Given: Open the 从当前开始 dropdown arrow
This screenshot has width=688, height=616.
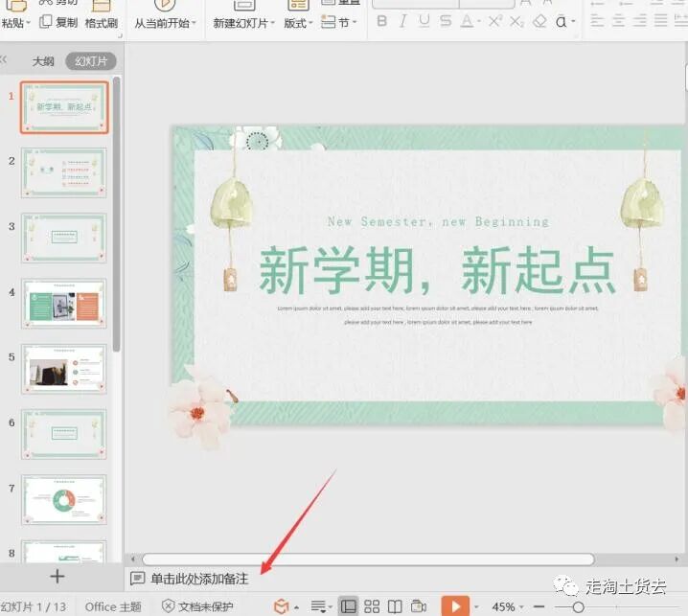Looking at the screenshot, I should coord(194,23).
